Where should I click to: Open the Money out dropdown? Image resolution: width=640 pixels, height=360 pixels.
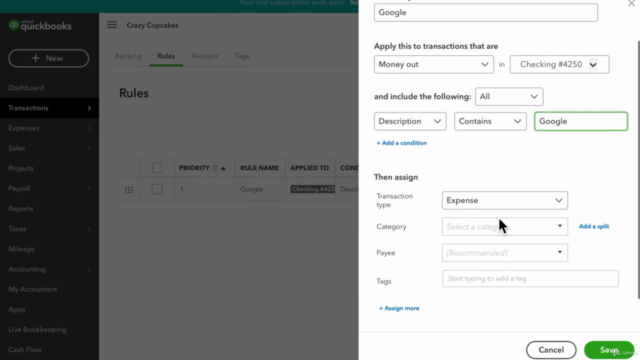click(433, 64)
